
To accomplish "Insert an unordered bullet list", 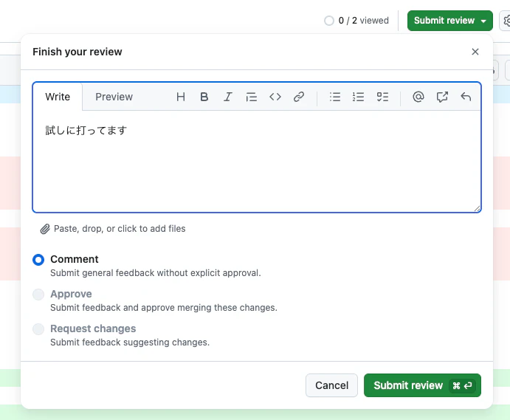I will pyautogui.click(x=334, y=97).
